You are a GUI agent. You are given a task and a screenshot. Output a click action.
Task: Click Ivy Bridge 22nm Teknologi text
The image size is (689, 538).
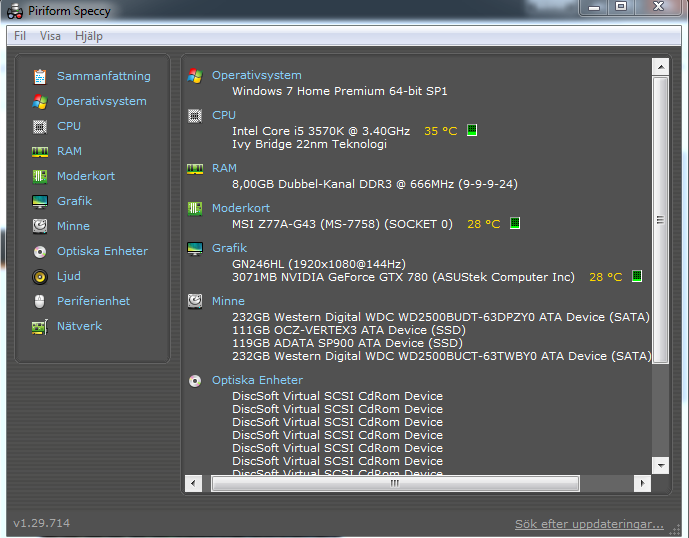(309, 144)
